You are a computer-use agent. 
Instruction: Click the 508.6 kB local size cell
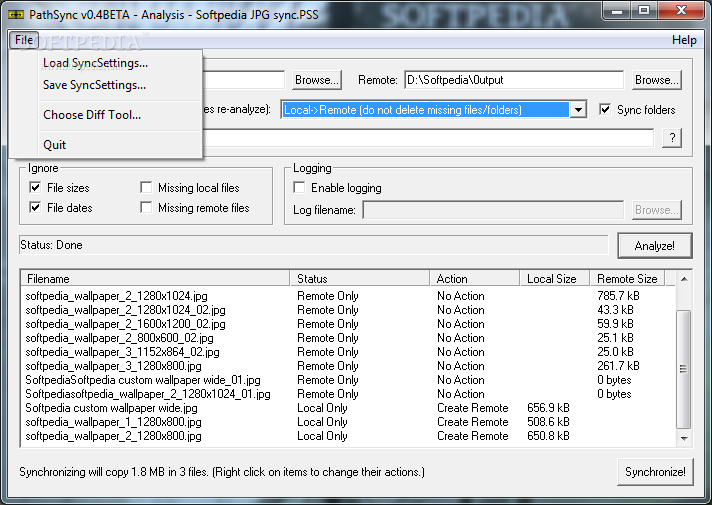tap(548, 422)
